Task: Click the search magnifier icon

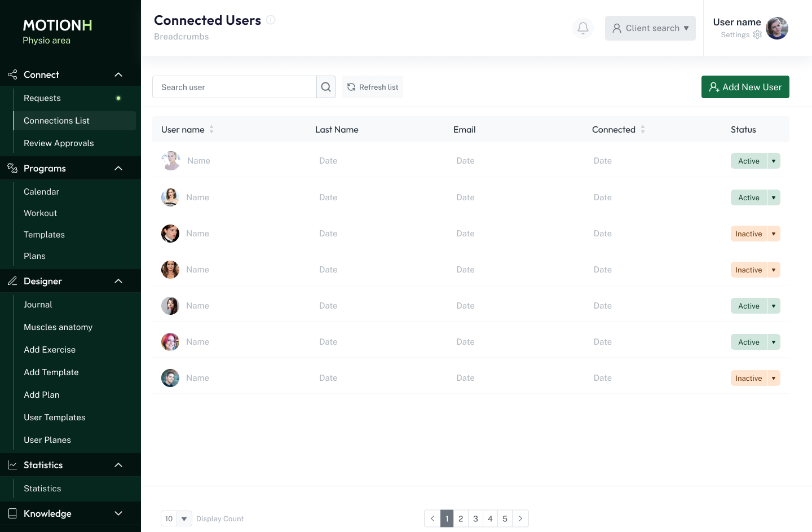Action: point(326,87)
